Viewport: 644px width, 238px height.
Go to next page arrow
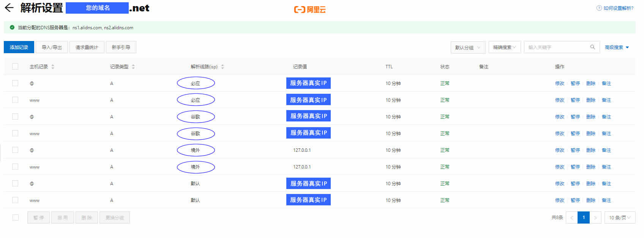595,218
